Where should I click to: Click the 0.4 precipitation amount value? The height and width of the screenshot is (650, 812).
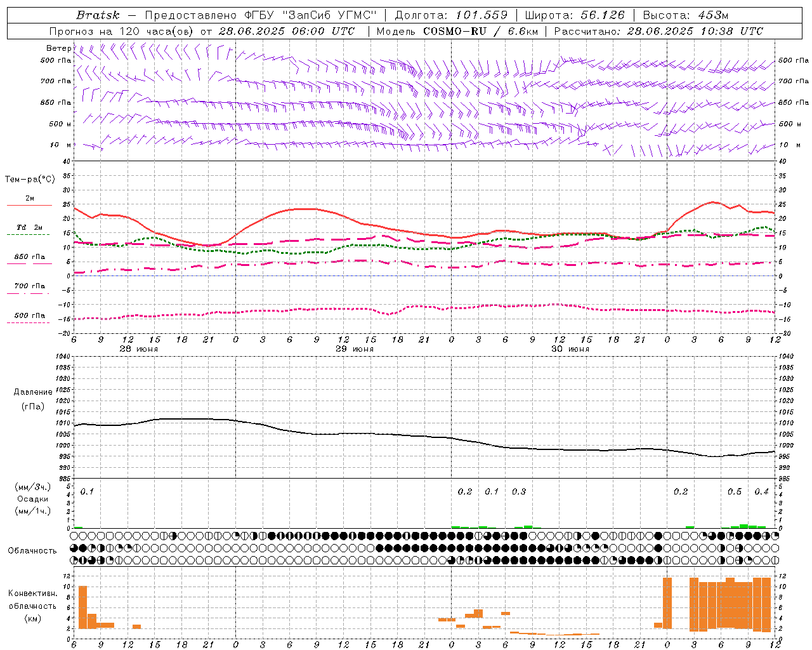761,491
